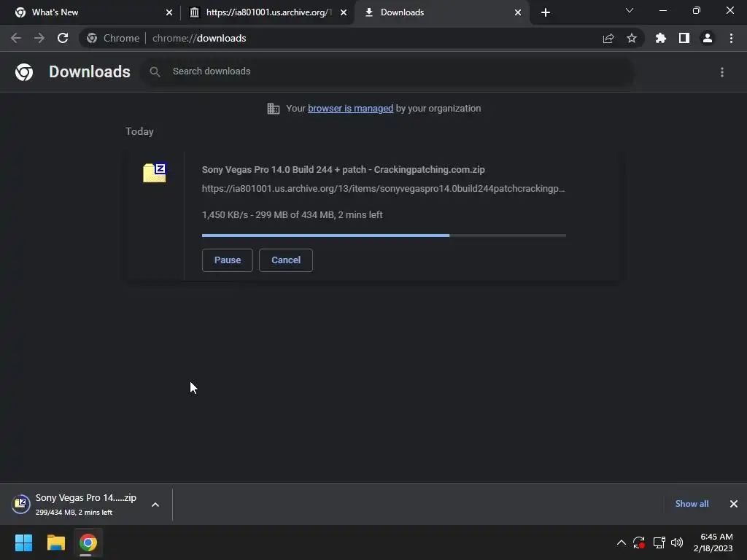Open the Chrome three-dot main menu
The height and width of the screenshot is (560, 747).
(731, 38)
